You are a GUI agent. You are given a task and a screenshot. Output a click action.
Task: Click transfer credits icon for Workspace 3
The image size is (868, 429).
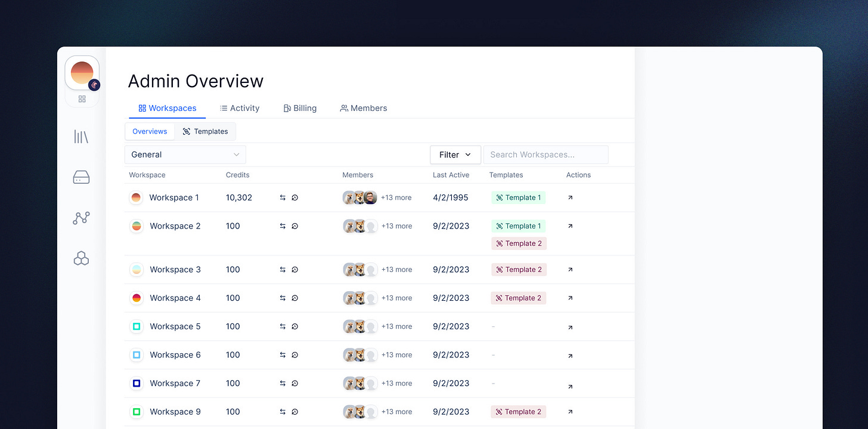click(283, 270)
